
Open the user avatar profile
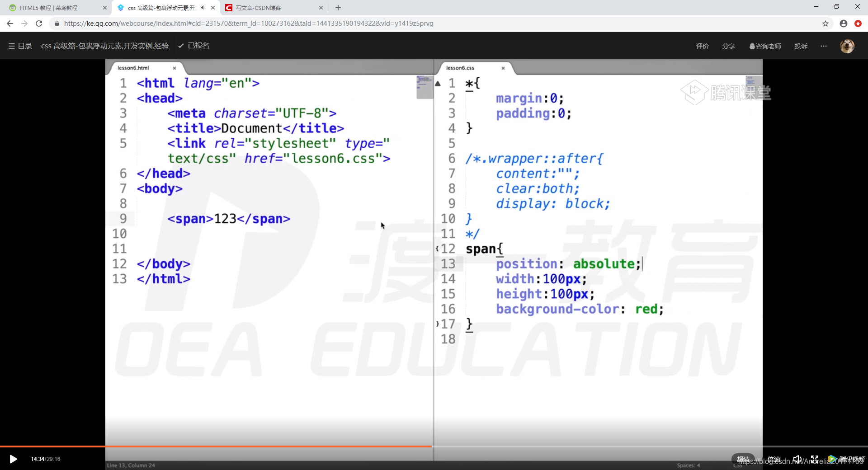[x=847, y=46]
